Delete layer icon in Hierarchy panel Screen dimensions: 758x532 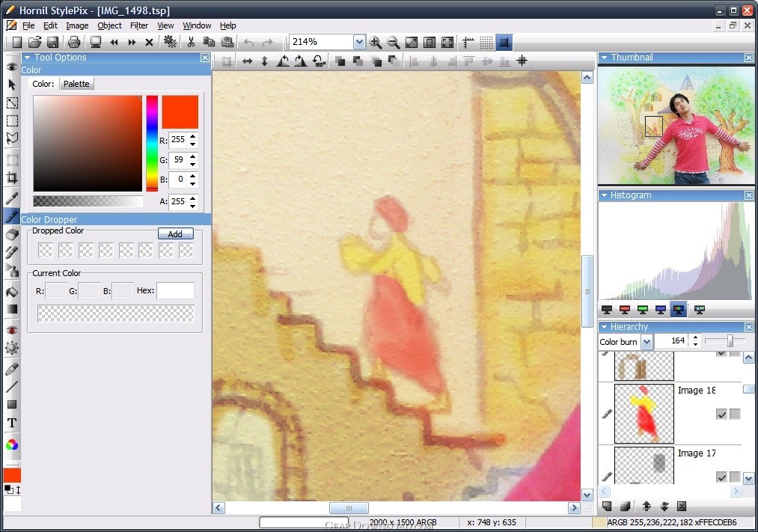(x=682, y=506)
